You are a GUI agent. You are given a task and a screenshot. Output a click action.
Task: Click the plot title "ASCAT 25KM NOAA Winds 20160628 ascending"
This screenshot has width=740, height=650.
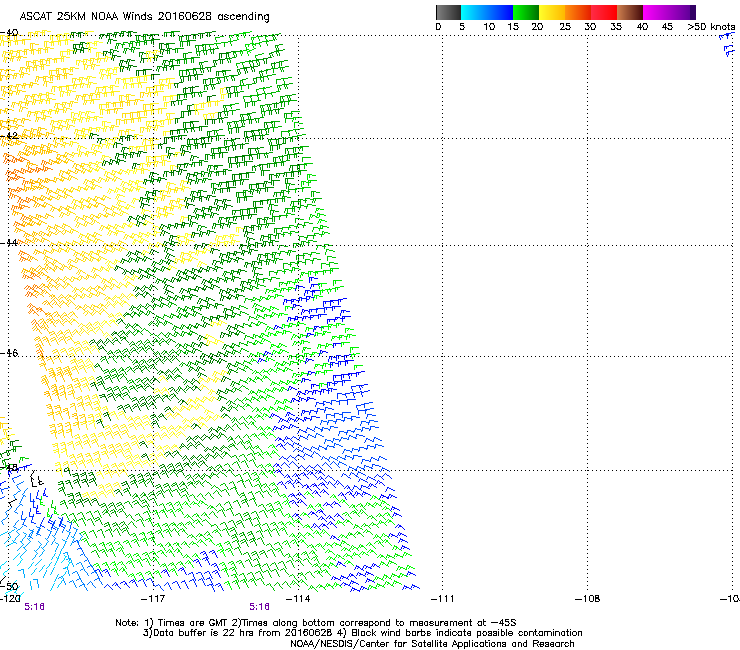(x=144, y=17)
